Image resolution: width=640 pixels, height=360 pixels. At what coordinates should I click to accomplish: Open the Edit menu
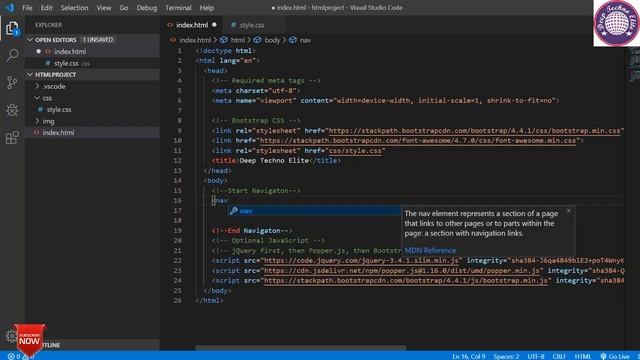tap(47, 7)
